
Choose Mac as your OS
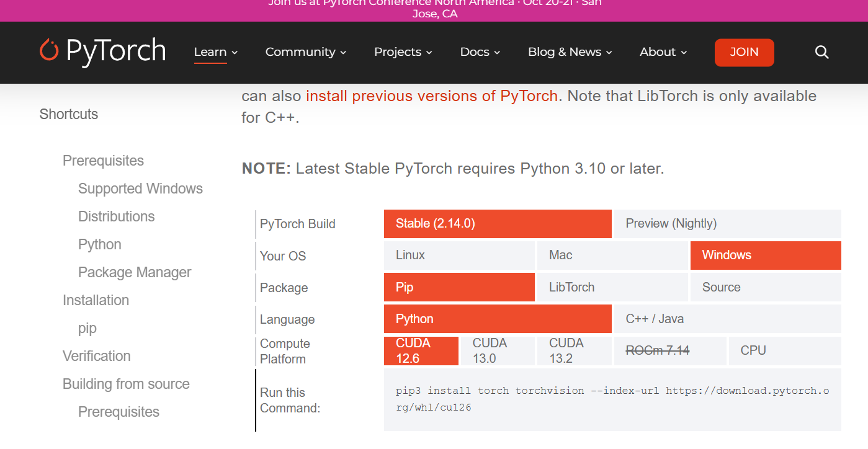tap(612, 256)
